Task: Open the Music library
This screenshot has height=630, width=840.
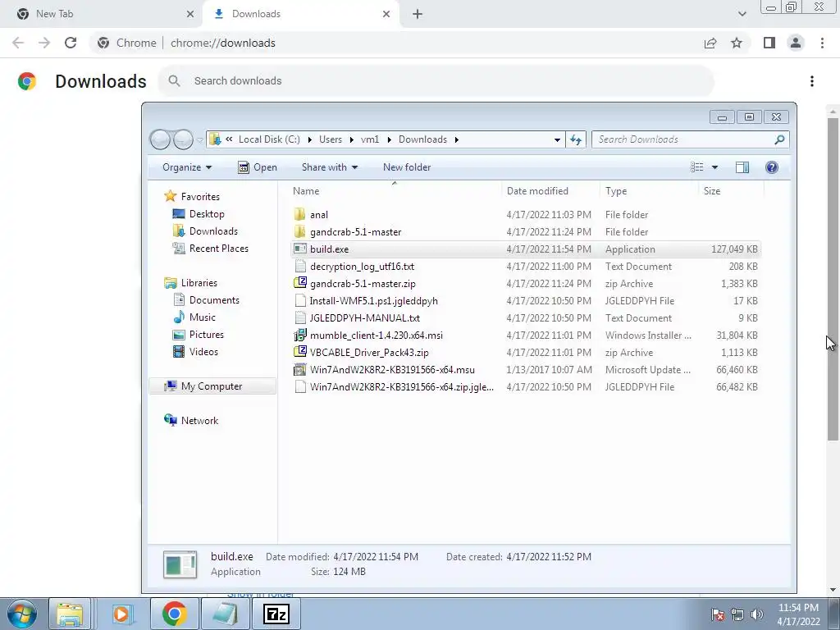Action: click(x=194, y=317)
